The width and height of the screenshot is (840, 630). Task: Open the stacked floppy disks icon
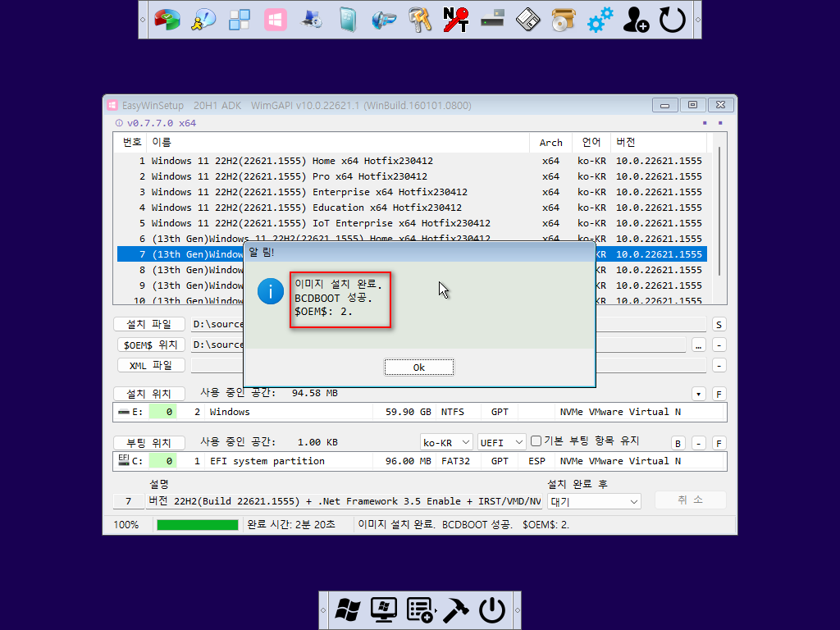point(527,20)
